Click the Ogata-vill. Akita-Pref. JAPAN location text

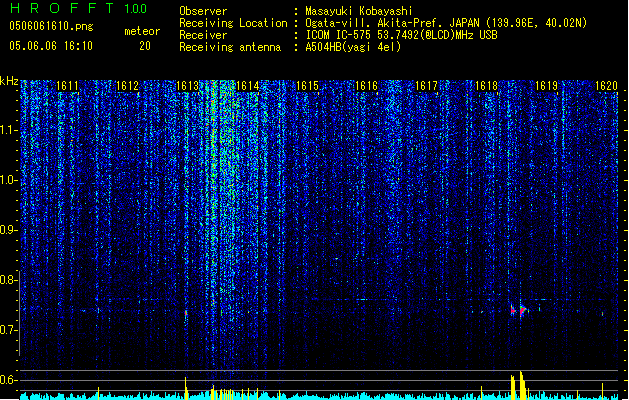coord(446,23)
